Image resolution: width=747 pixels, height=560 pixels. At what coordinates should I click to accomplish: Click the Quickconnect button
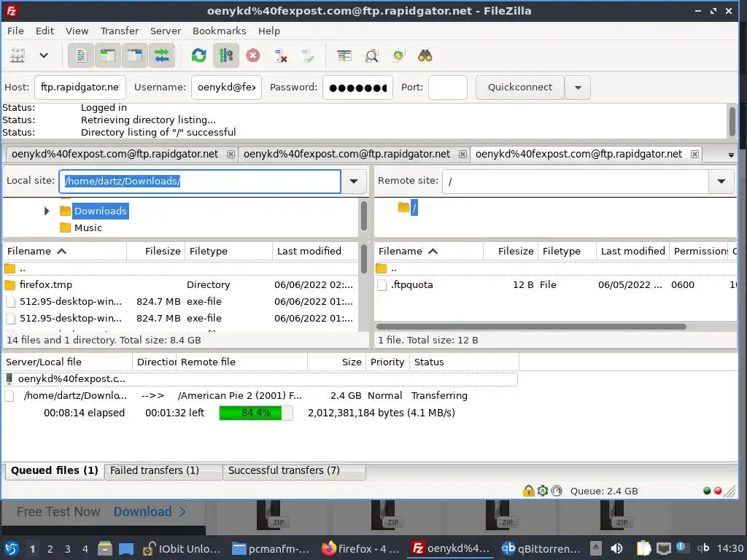[x=519, y=87]
